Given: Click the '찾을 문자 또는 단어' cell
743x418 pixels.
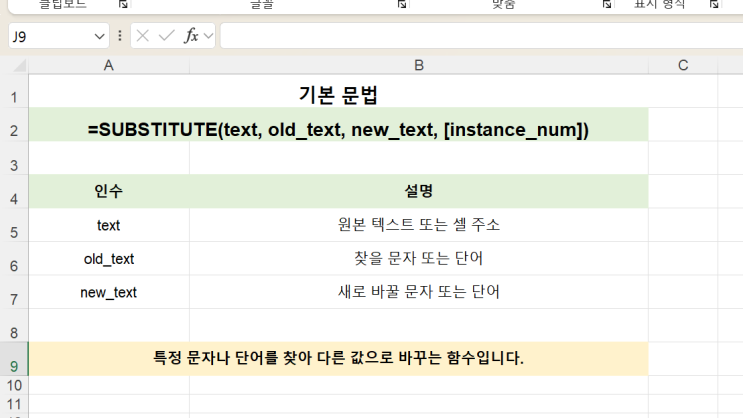Looking at the screenshot, I should tap(419, 259).
